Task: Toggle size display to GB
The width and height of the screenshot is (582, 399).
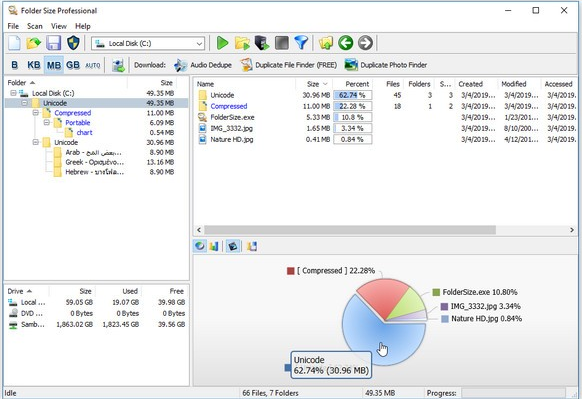Action: tap(73, 65)
